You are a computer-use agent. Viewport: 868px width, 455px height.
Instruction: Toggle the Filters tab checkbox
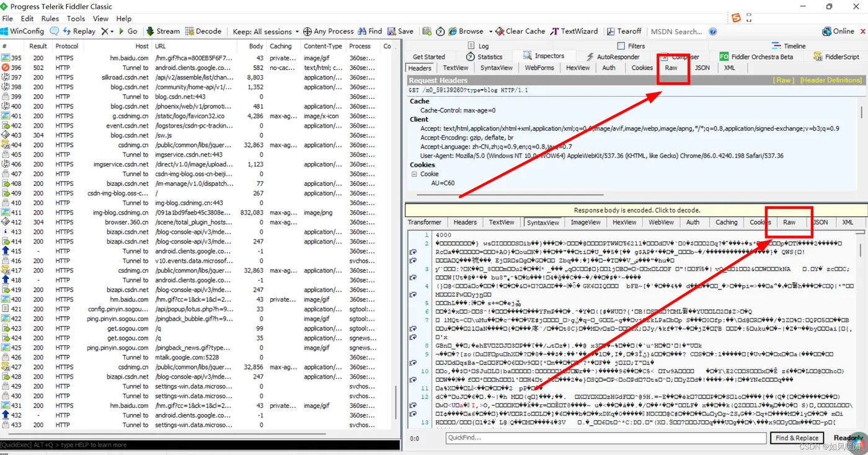point(622,46)
